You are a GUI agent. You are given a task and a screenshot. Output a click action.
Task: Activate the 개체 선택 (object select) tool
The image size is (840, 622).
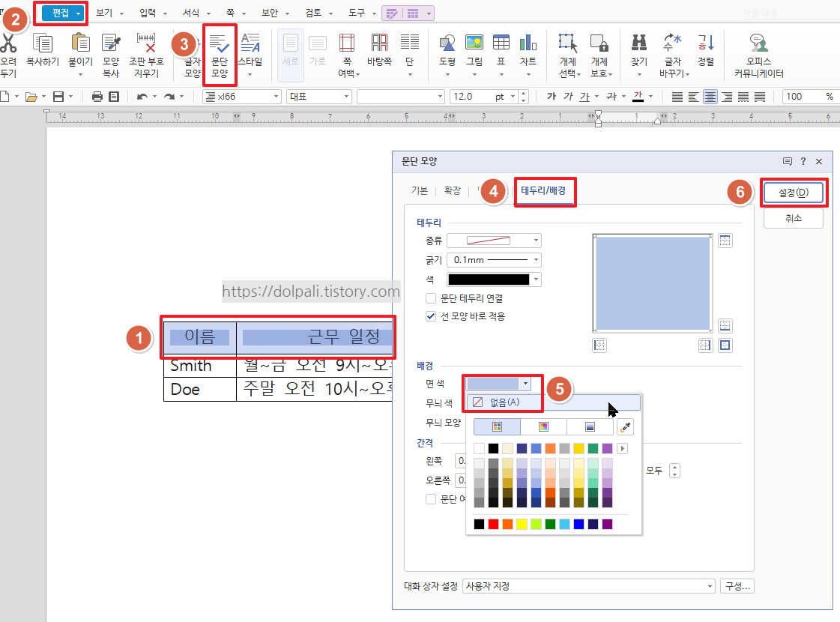pyautogui.click(x=567, y=54)
